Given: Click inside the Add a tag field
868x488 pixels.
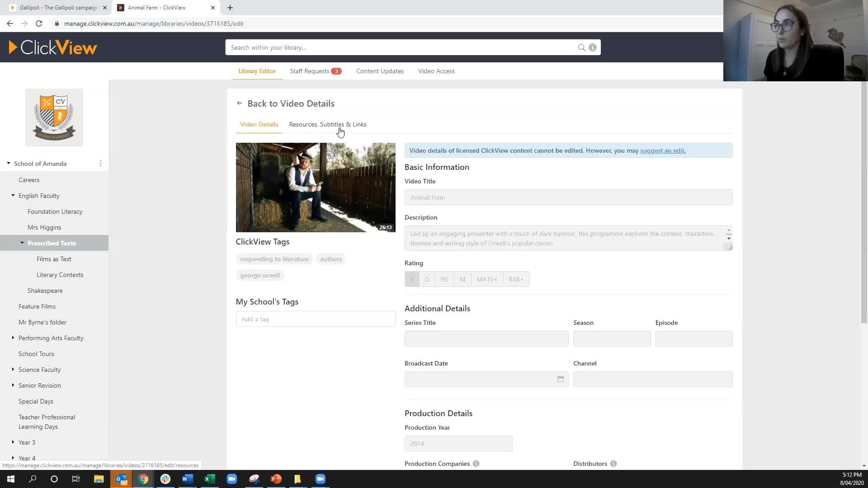Looking at the screenshot, I should pyautogui.click(x=316, y=319).
